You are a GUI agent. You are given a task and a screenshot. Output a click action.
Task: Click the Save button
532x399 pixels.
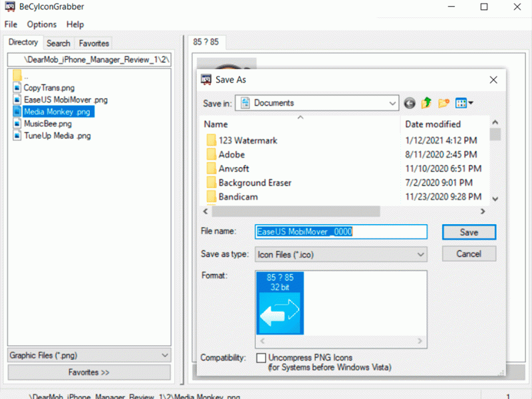click(x=469, y=232)
